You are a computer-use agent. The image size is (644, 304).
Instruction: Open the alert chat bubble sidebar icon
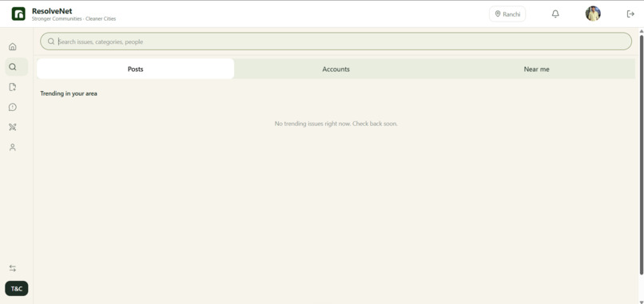pos(13,107)
